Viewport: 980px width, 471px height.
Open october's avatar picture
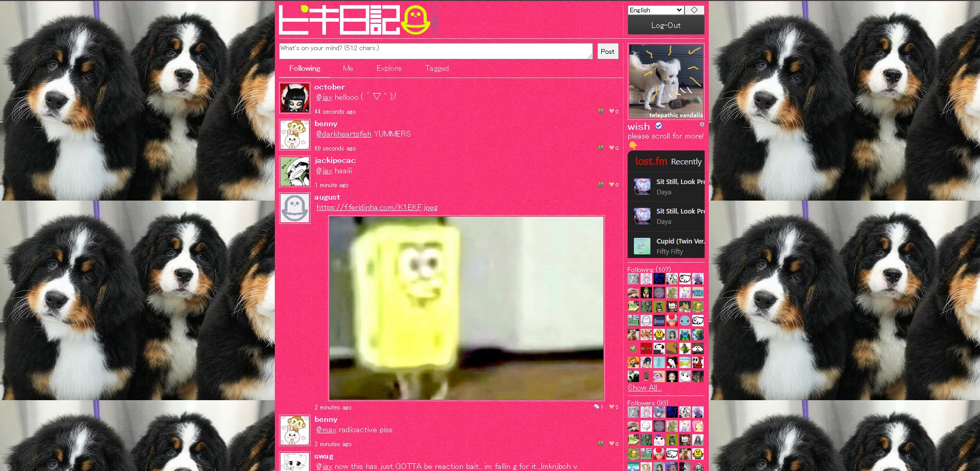pyautogui.click(x=294, y=98)
